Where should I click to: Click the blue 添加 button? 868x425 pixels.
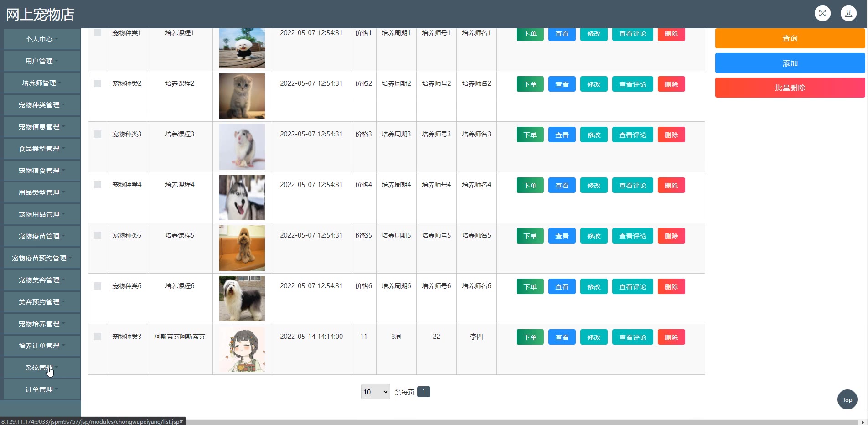(x=790, y=63)
